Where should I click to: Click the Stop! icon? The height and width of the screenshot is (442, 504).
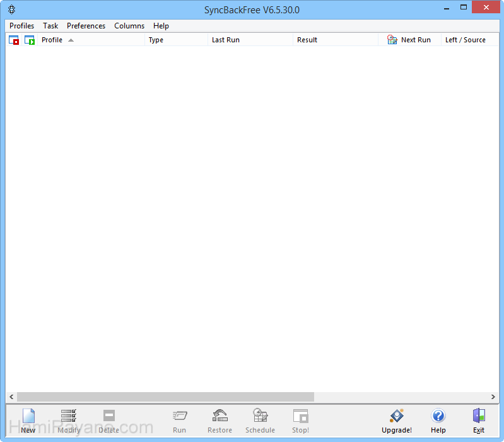[300, 416]
